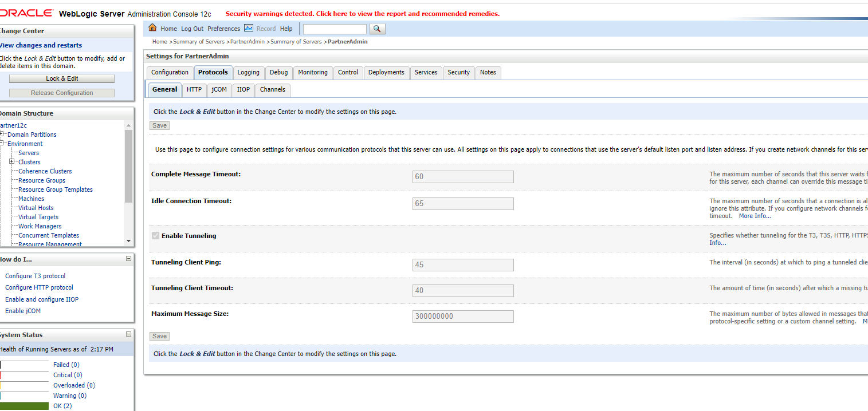
Task: Go to the Channels sub-tab
Action: pyautogui.click(x=273, y=90)
